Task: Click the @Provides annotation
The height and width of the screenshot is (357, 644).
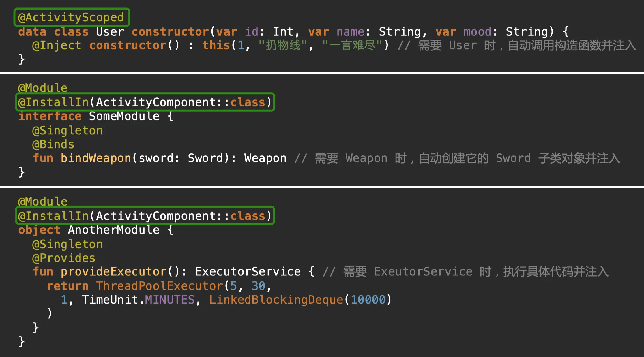Action: pos(64,258)
